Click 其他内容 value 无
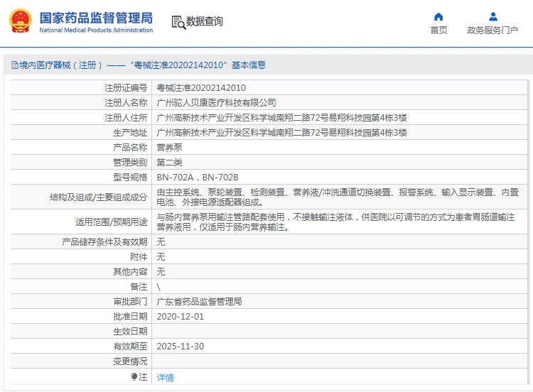 coord(161,272)
